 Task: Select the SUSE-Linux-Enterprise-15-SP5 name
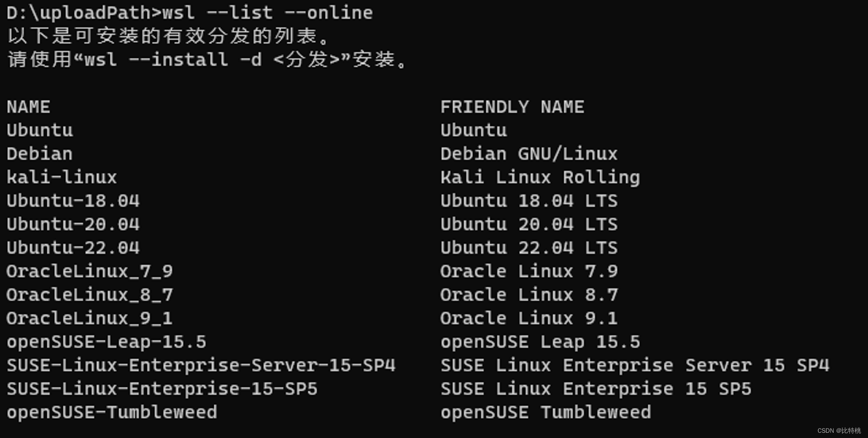point(162,389)
